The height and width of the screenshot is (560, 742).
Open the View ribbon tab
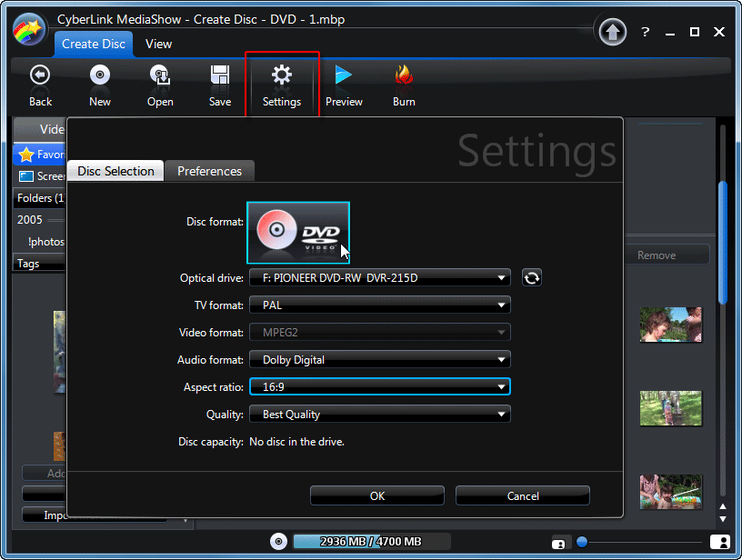tap(158, 44)
